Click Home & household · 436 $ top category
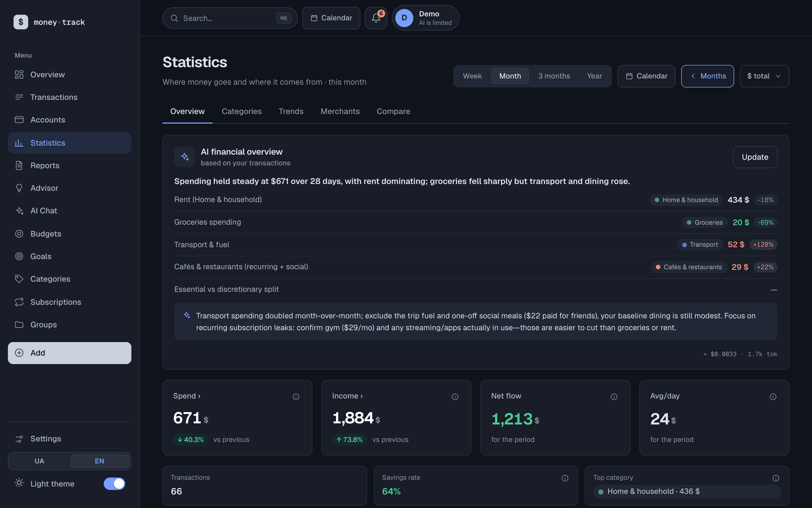 (687, 491)
